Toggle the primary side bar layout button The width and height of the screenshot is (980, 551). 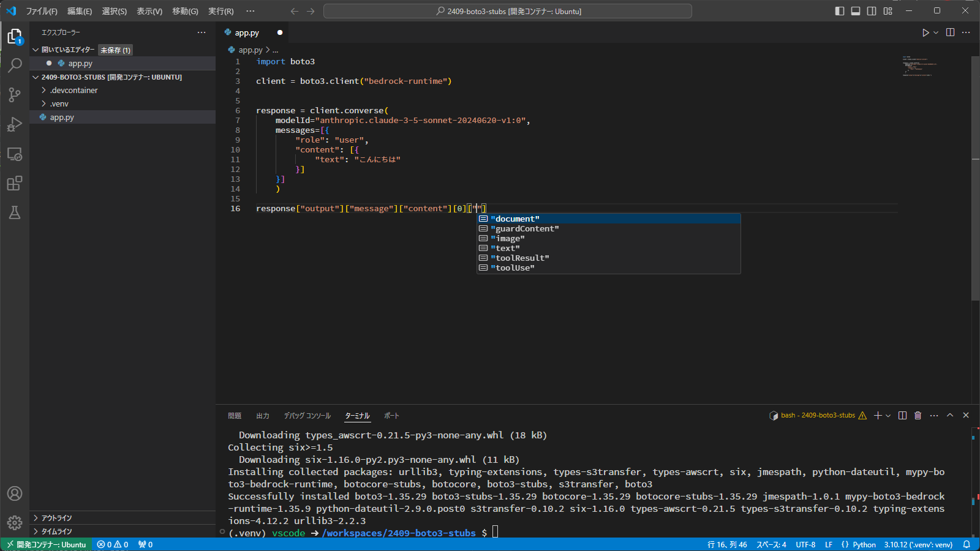click(840, 11)
